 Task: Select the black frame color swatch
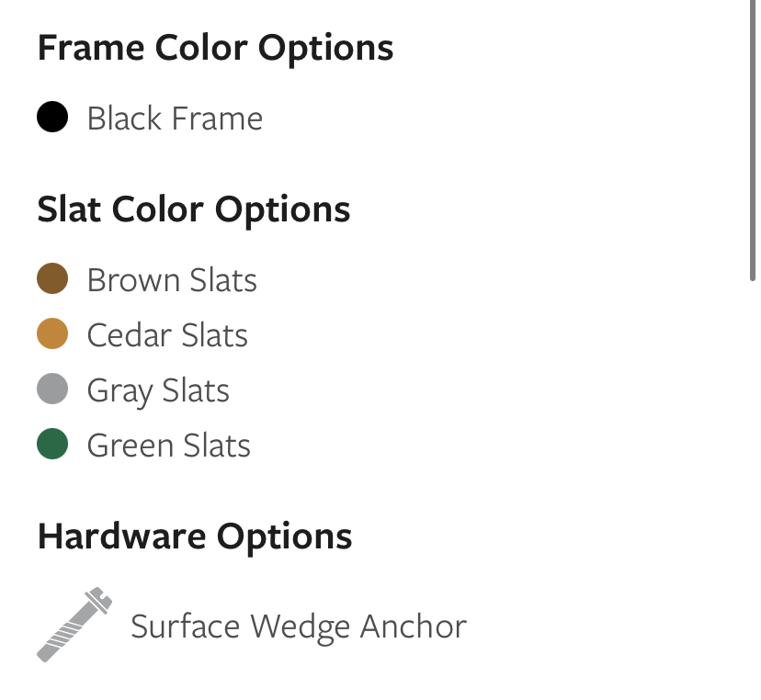pos(52,117)
